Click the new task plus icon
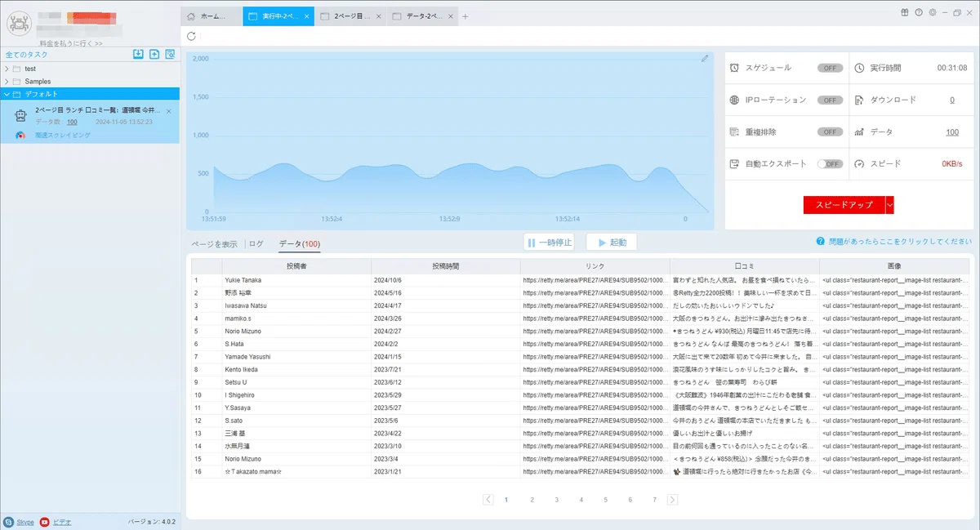 point(154,54)
